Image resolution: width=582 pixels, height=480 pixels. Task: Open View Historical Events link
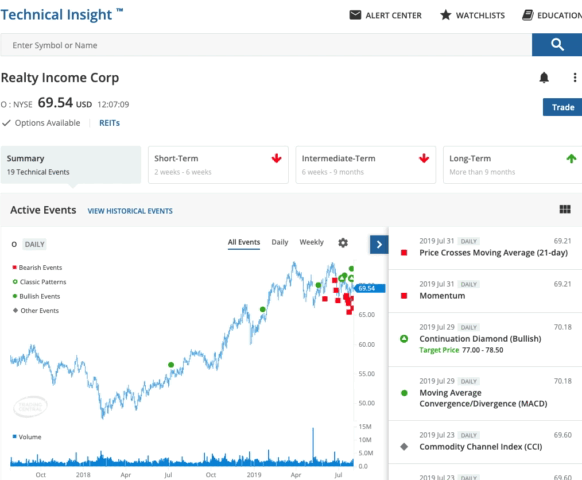click(130, 211)
